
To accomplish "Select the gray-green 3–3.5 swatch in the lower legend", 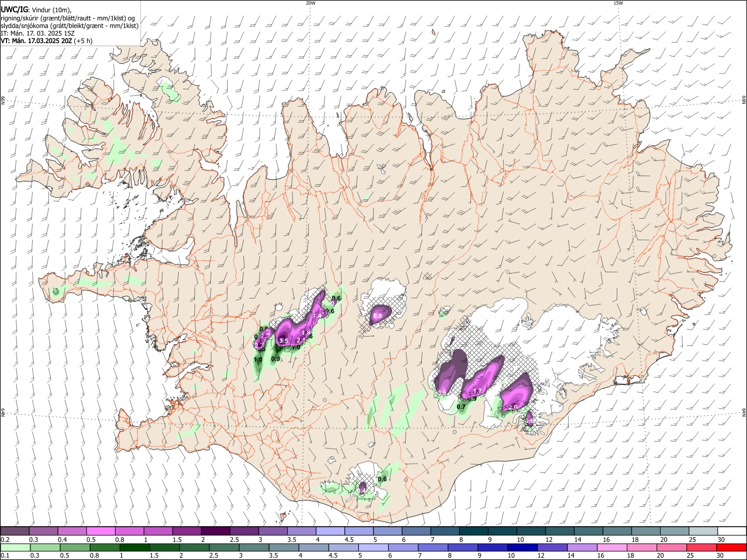I will point(254,547).
